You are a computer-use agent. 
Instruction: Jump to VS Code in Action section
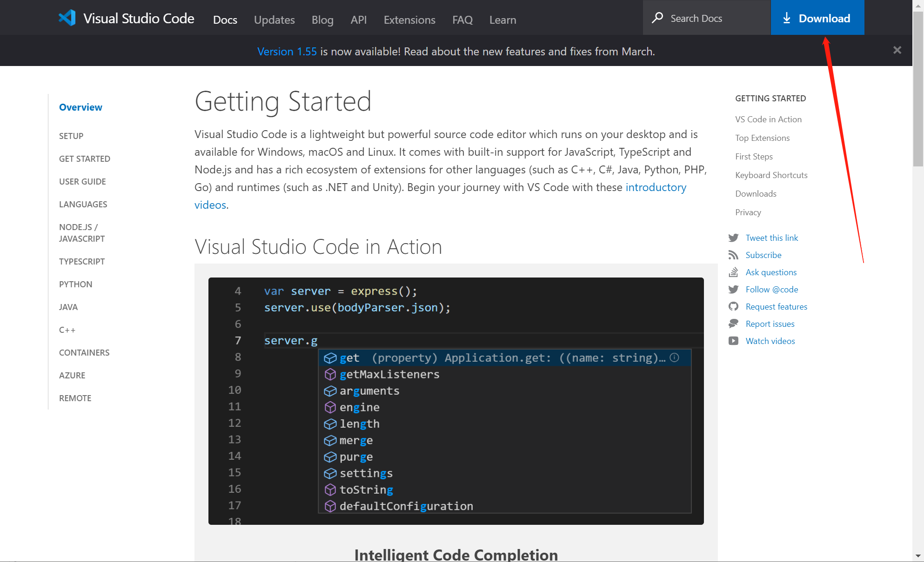(768, 119)
